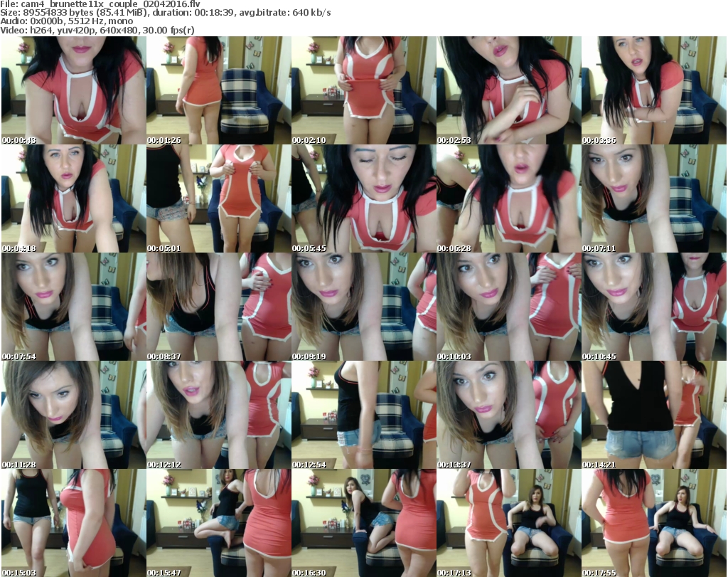
Task: Select the thumbnail stamped 00:01:26
Action: pyautogui.click(x=219, y=90)
